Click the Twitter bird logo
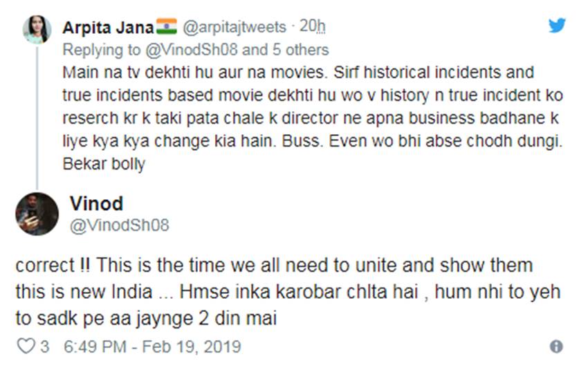The image size is (588, 372). (x=557, y=26)
